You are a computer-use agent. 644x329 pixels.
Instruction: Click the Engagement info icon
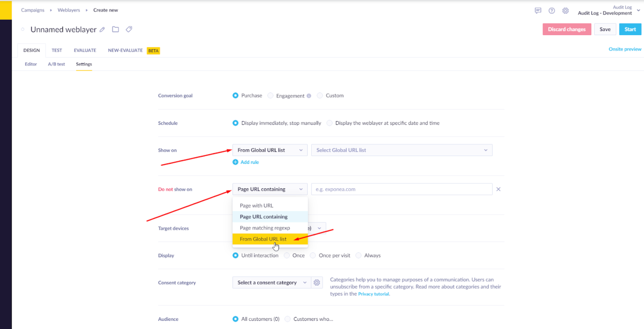click(x=309, y=96)
